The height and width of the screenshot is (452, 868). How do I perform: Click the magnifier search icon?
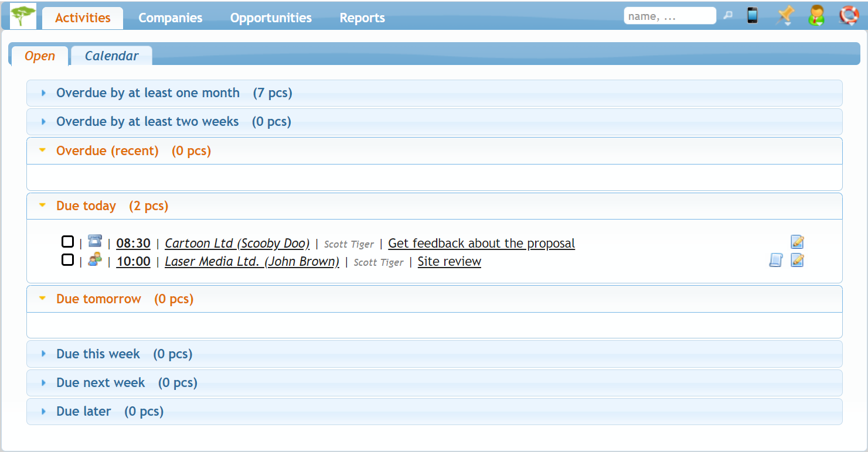(x=728, y=16)
